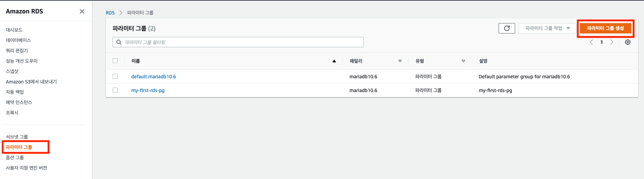Image resolution: width=644 pixels, height=179 pixels.
Task: Click 파라미터 그룹 type cell in default.mariadb10.6 row
Action: (428, 77)
